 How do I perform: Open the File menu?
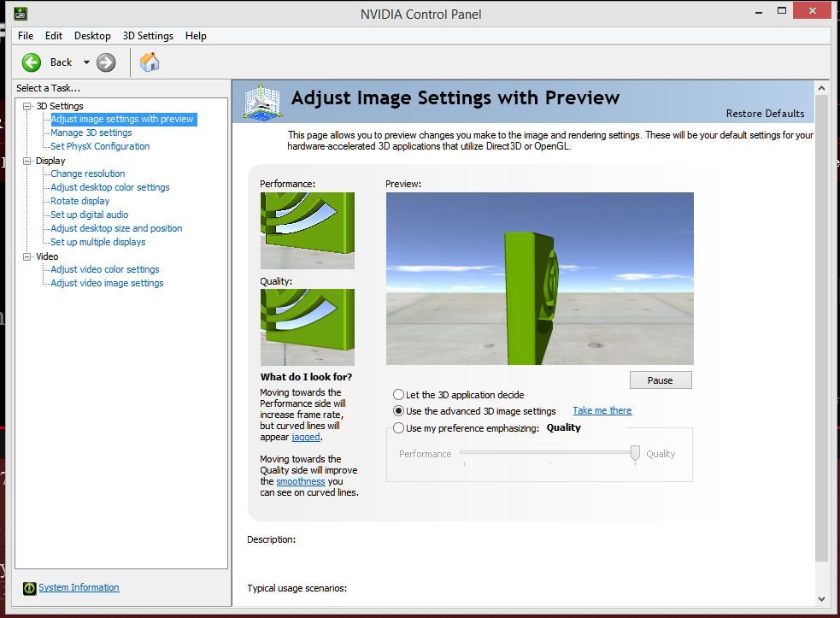point(26,36)
